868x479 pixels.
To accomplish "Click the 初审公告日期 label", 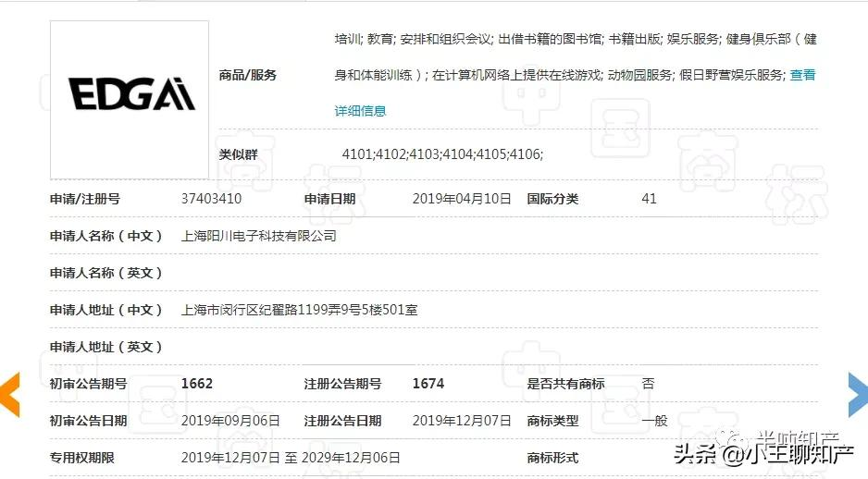I will pyautogui.click(x=89, y=421).
